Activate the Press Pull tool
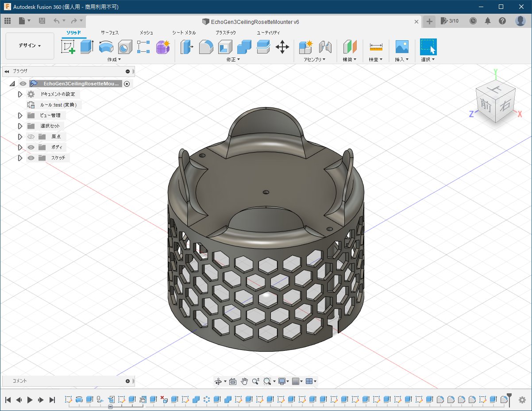532x411 pixels. (187, 46)
